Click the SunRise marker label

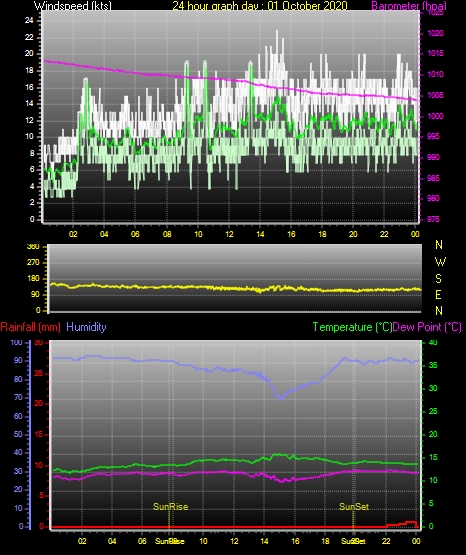click(x=170, y=507)
